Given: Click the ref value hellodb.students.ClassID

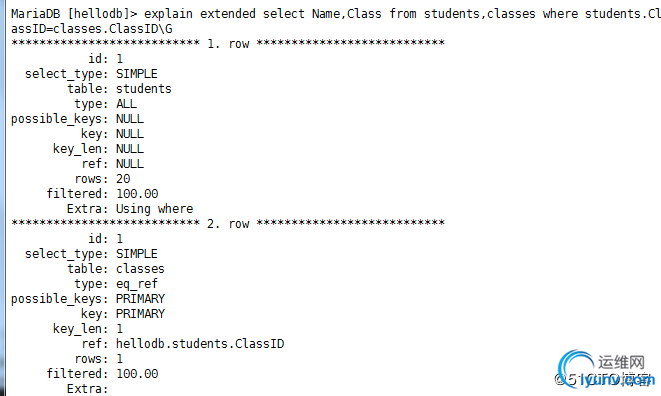Looking at the screenshot, I should click(200, 344).
